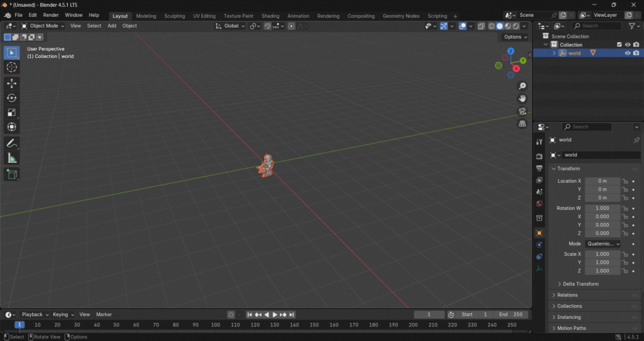
Task: Click the Scale X value field
Action: point(602,254)
